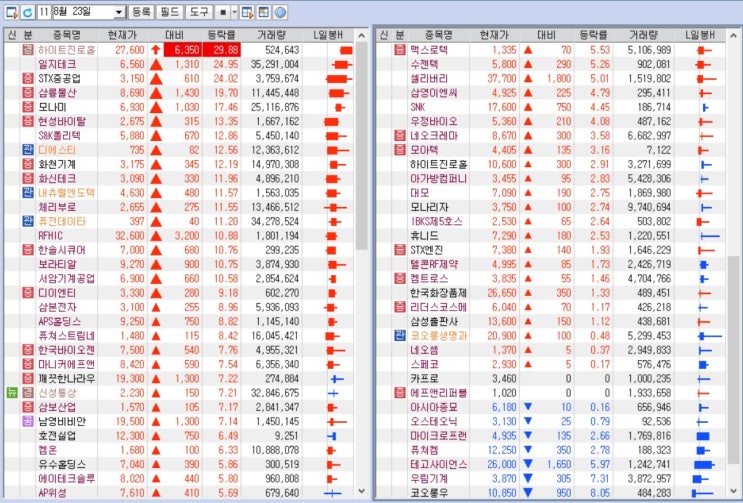Image resolution: width=743 pixels, height=503 pixels.
Task: Click the 관 badge in the 코오롱생명과 row
Action: (x=400, y=336)
